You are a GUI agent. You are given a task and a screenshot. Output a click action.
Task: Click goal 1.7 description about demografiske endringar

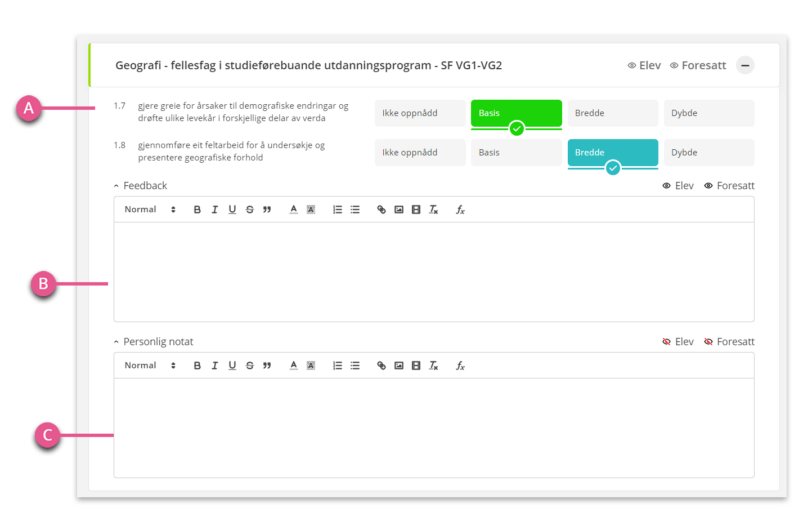[243, 112]
